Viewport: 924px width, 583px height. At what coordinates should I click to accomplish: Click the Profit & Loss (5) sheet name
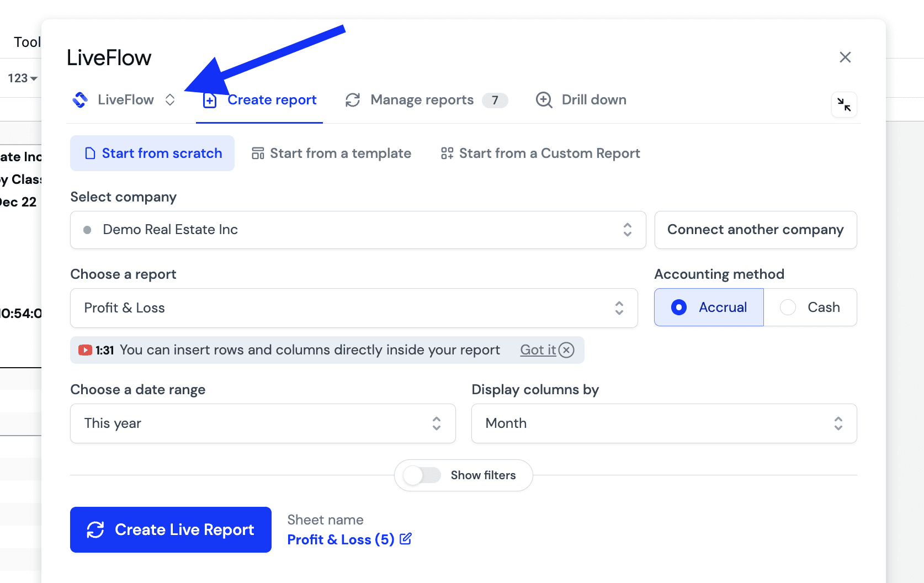(x=341, y=539)
